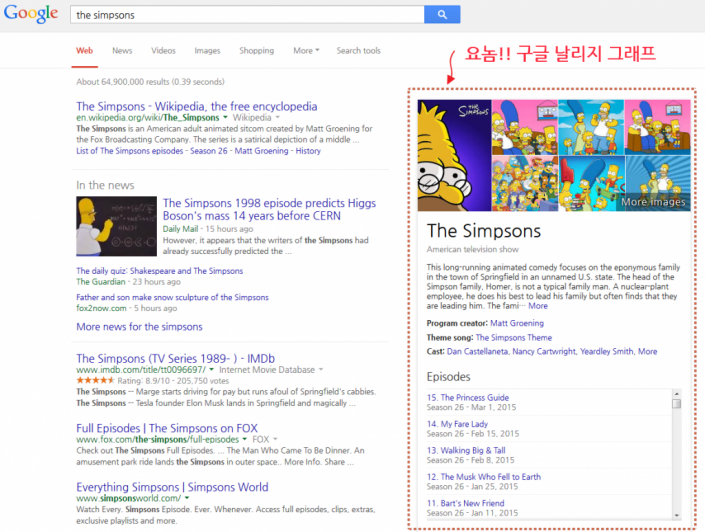Image resolution: width=705 pixels, height=532 pixels.
Task: Open the top-right pink family couch image
Action: 658,127
